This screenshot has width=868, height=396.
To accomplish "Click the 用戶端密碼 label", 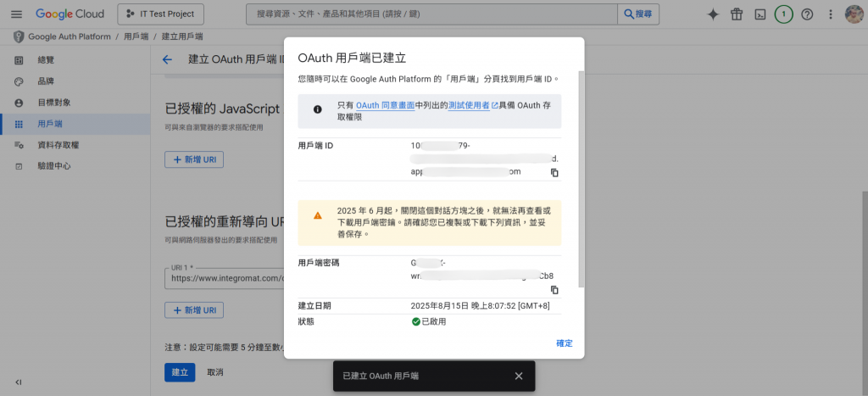I will (319, 263).
